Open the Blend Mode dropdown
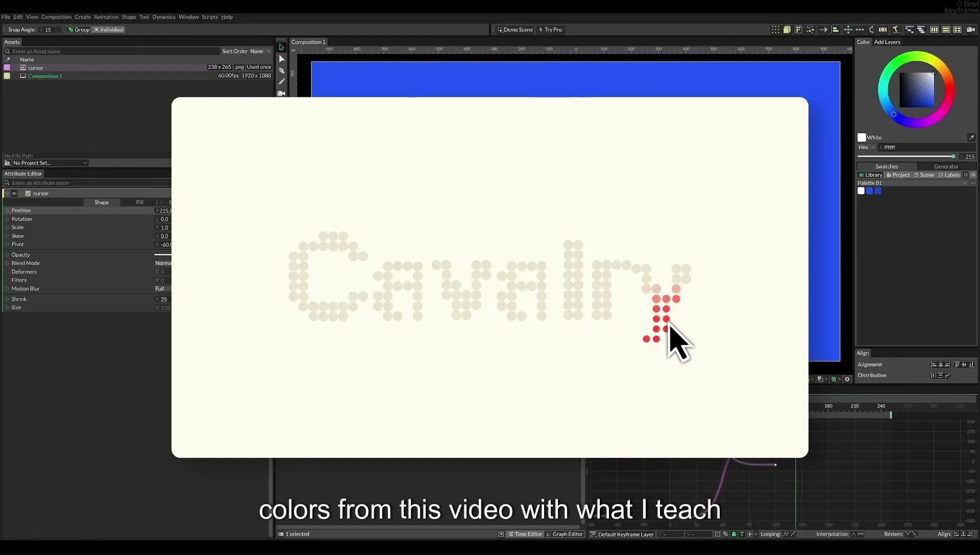 tap(163, 263)
